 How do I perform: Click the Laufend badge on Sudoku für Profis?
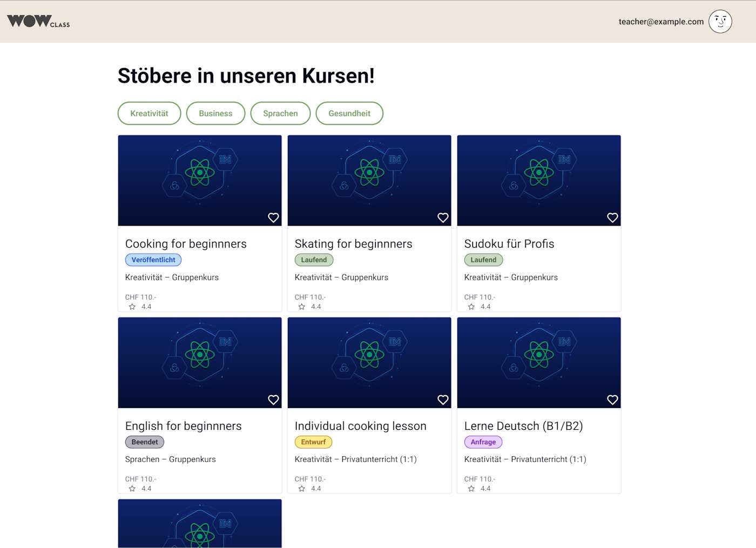pos(483,260)
